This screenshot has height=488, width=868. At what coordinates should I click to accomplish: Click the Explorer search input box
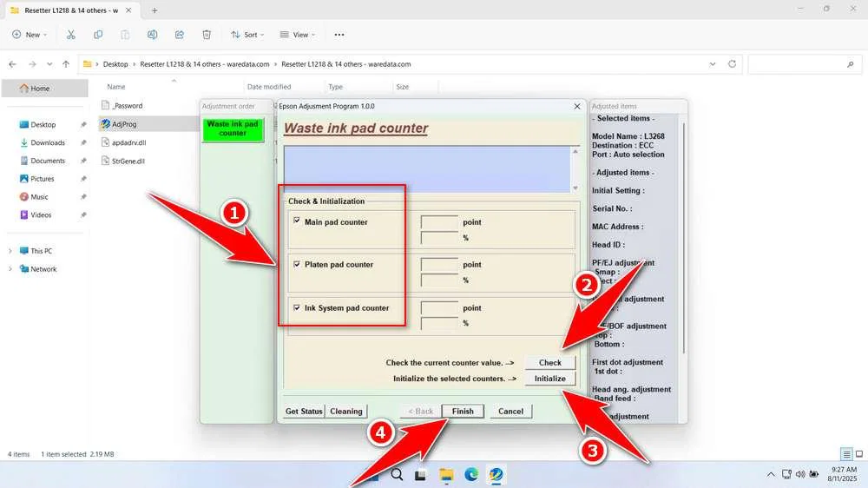(x=803, y=64)
